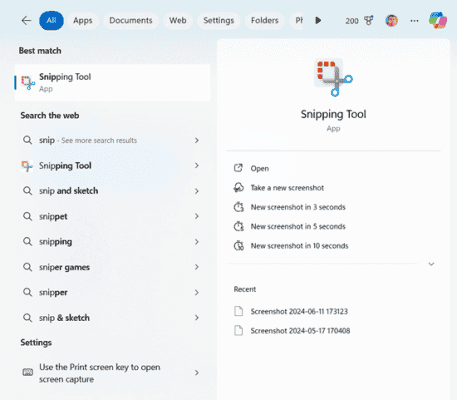Select the 'snipper' search suggestion
The width and height of the screenshot is (457, 400).
(x=113, y=292)
